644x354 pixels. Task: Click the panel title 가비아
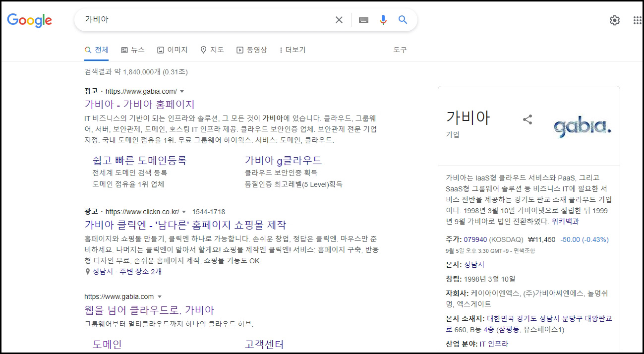468,118
